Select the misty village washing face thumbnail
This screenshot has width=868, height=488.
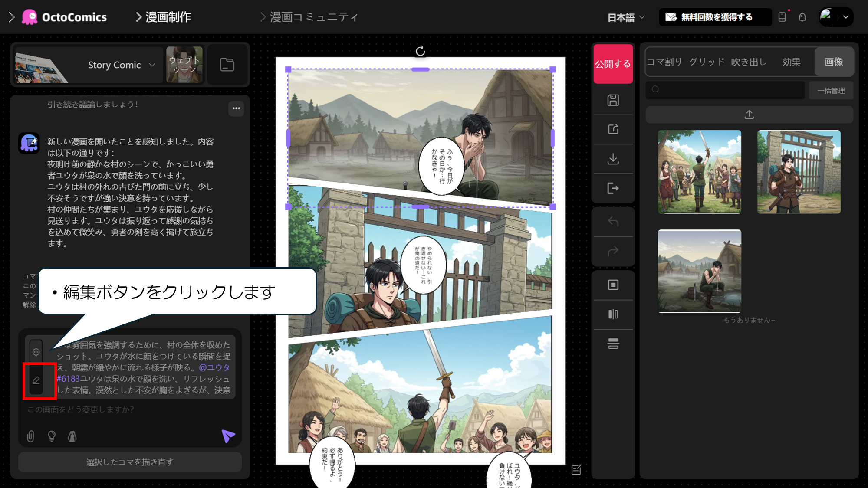(699, 271)
